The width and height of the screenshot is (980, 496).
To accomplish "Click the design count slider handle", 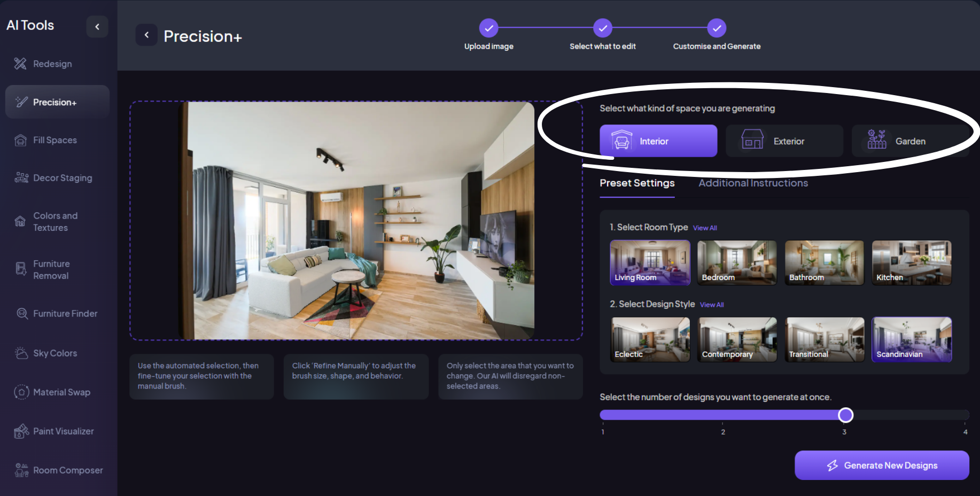I will [845, 415].
